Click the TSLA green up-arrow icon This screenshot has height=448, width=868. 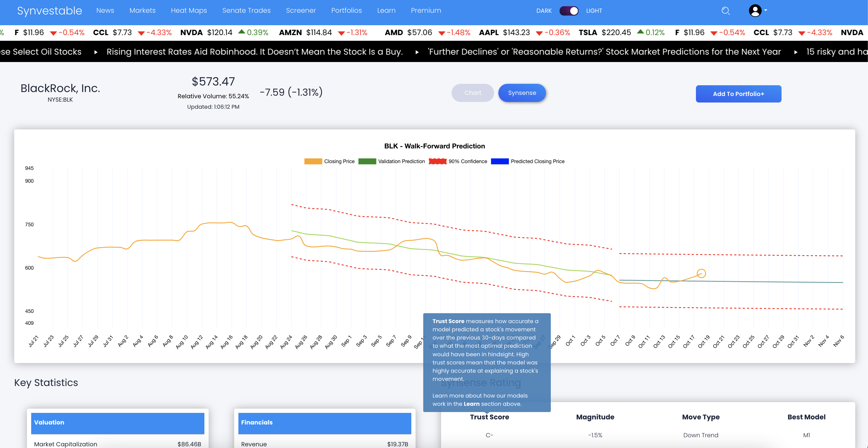(x=641, y=32)
